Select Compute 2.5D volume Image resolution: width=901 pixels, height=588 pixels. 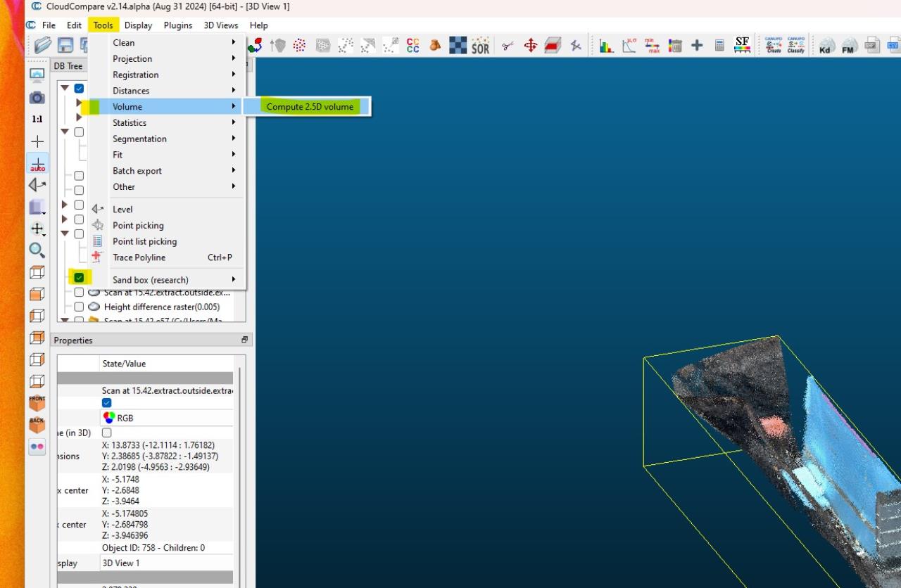[x=310, y=107]
